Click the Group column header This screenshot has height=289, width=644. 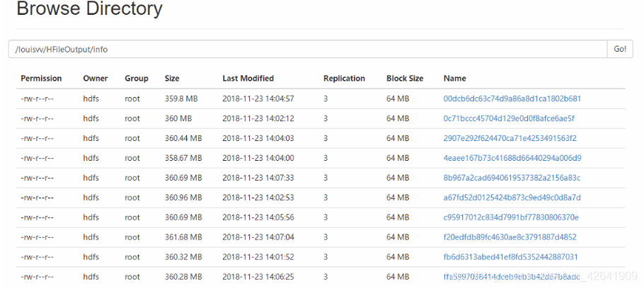137,78
